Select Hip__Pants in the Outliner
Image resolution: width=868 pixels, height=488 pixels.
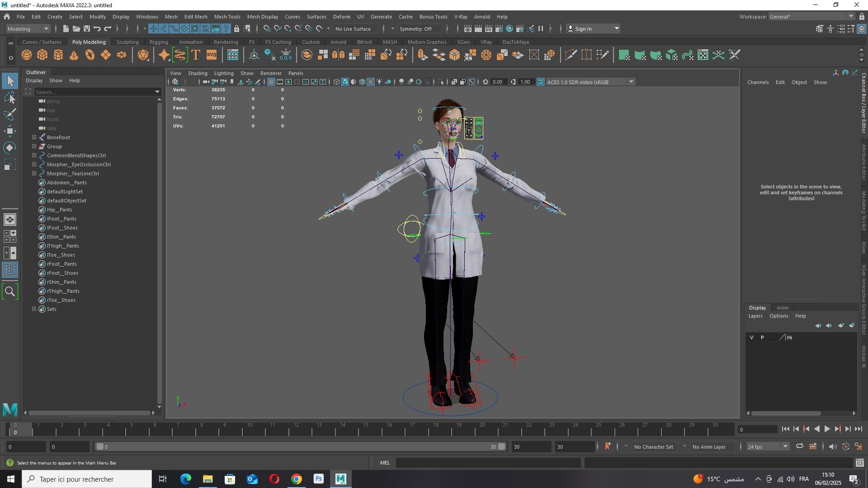click(59, 210)
